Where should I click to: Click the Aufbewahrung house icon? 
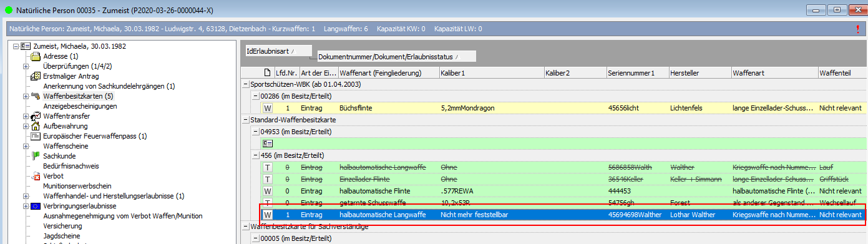pos(36,126)
